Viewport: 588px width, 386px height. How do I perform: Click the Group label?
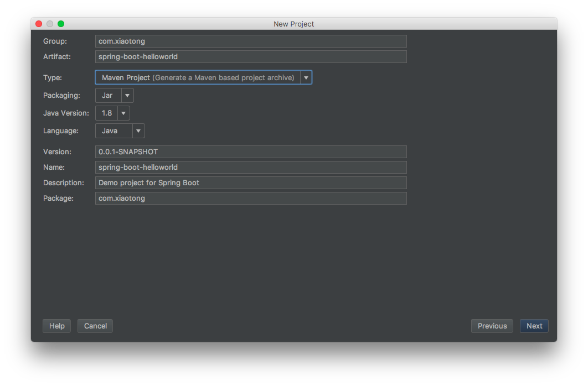pyautogui.click(x=55, y=41)
